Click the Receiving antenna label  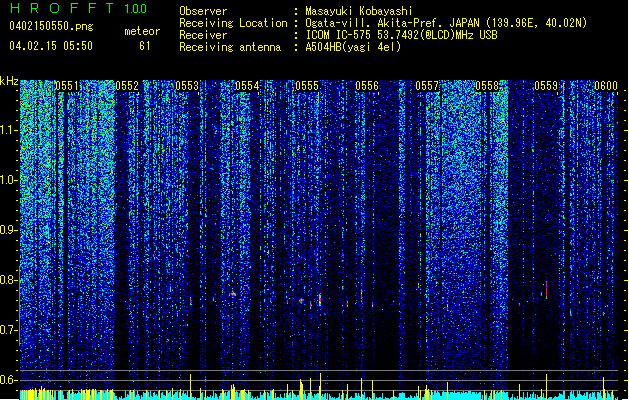click(x=230, y=47)
